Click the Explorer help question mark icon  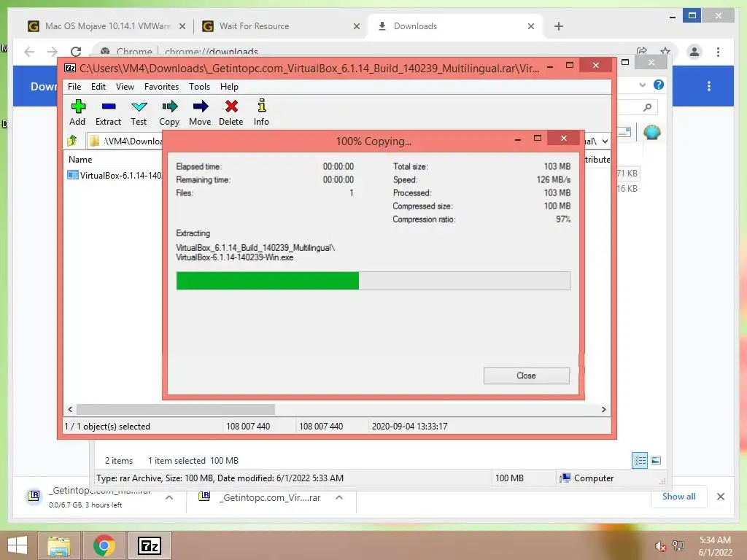(659, 85)
